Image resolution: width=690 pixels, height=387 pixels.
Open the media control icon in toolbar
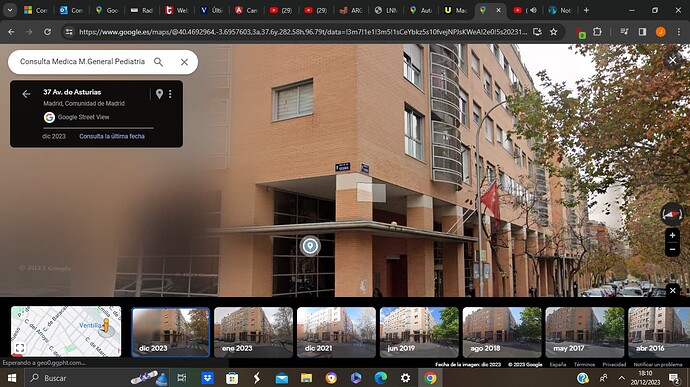tap(624, 32)
